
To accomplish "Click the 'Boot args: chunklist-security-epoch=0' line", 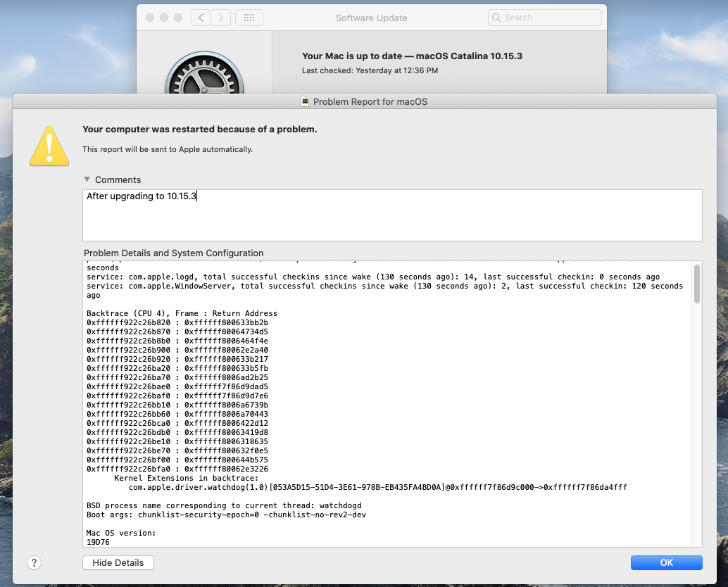I will [226, 515].
